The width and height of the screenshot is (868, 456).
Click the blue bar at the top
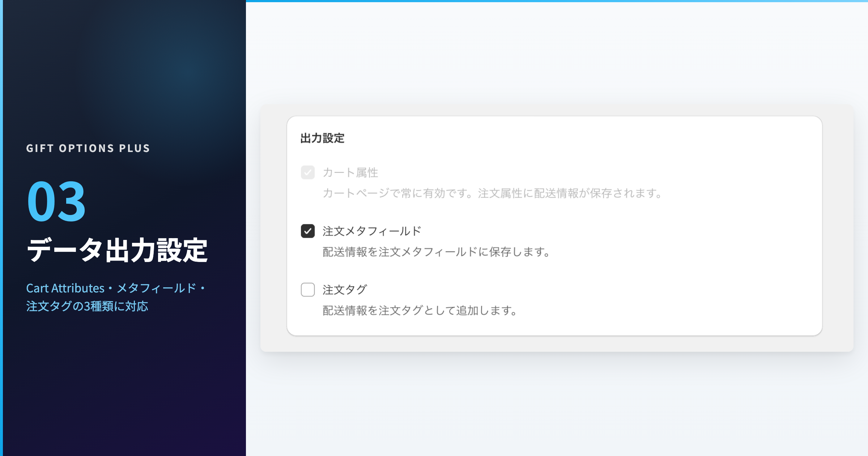point(557,1)
